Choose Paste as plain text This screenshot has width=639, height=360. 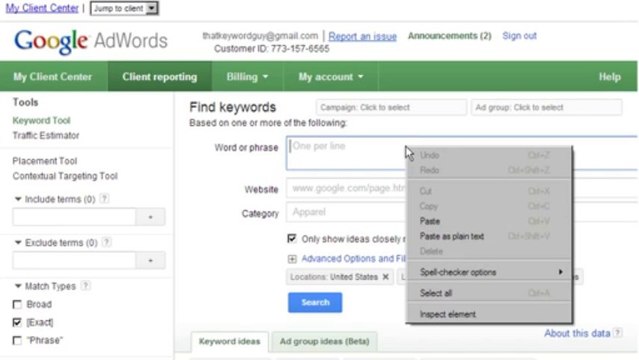coord(490,236)
